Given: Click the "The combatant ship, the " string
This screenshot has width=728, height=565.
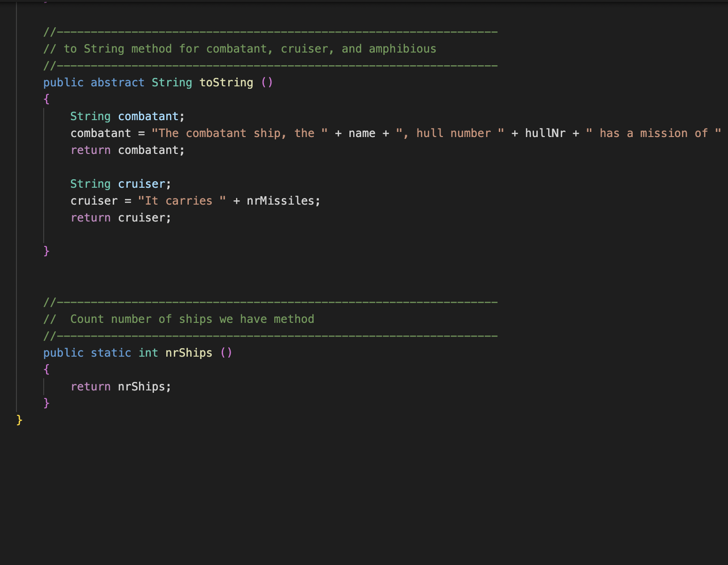Looking at the screenshot, I should 240,133.
